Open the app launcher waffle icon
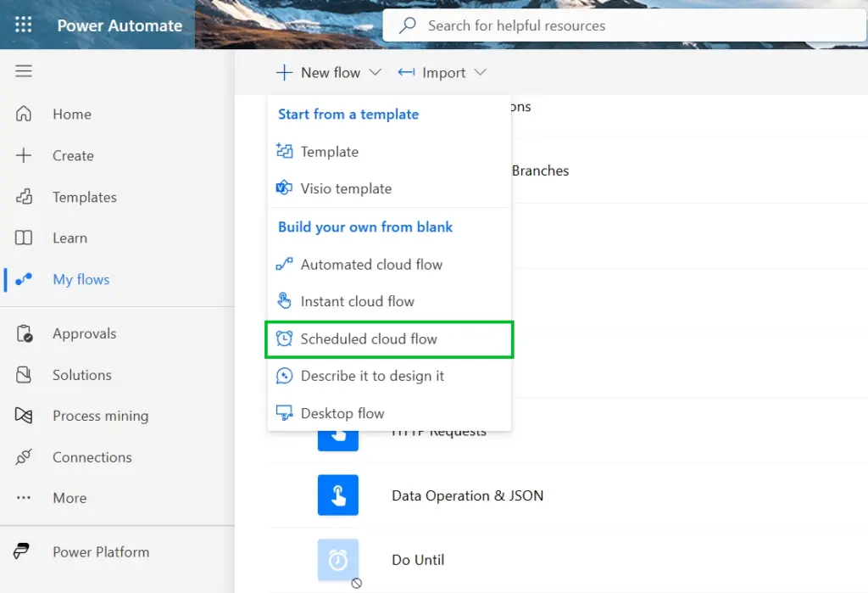The height and width of the screenshot is (593, 868). click(x=23, y=25)
